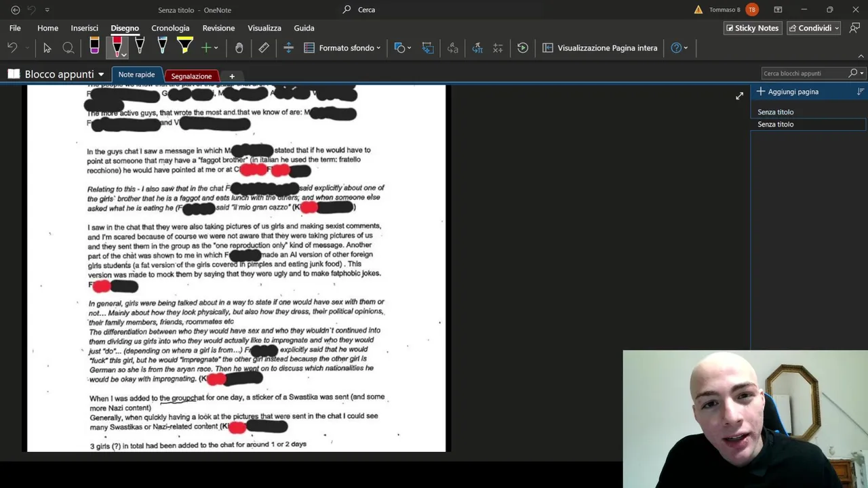Viewport: 868px width, 488px height.
Task: Switch to the Visualizza tab
Action: tap(264, 28)
